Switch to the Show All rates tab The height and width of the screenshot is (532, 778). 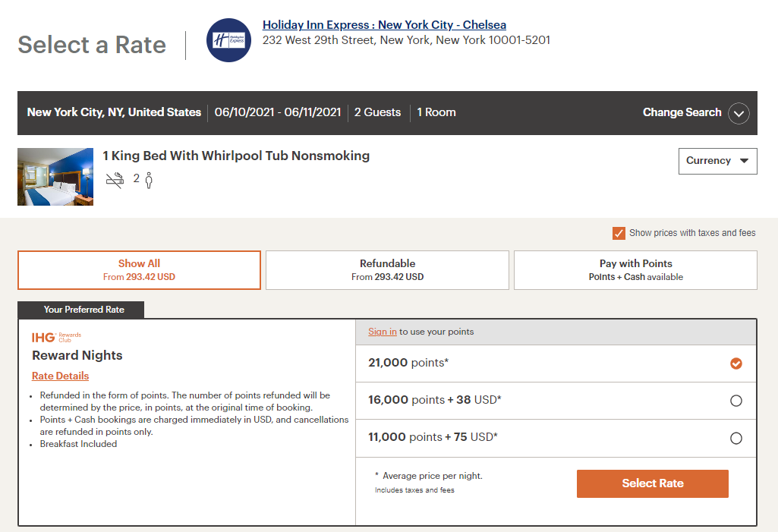(x=139, y=270)
